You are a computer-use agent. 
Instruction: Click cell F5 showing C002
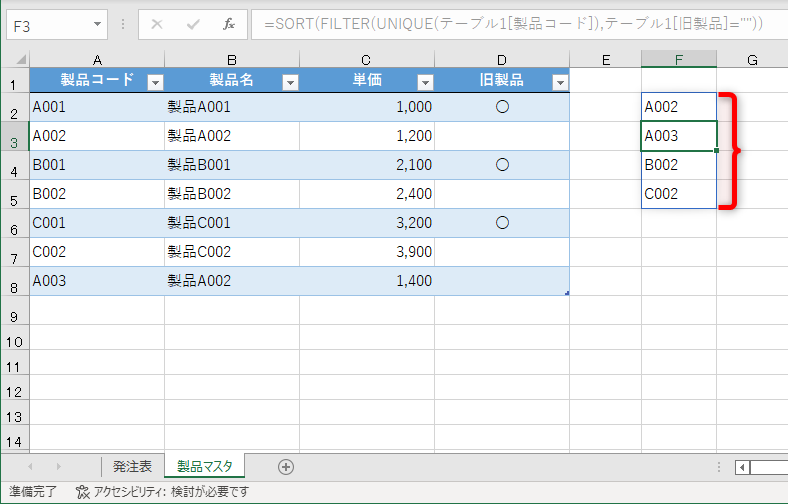coord(679,194)
